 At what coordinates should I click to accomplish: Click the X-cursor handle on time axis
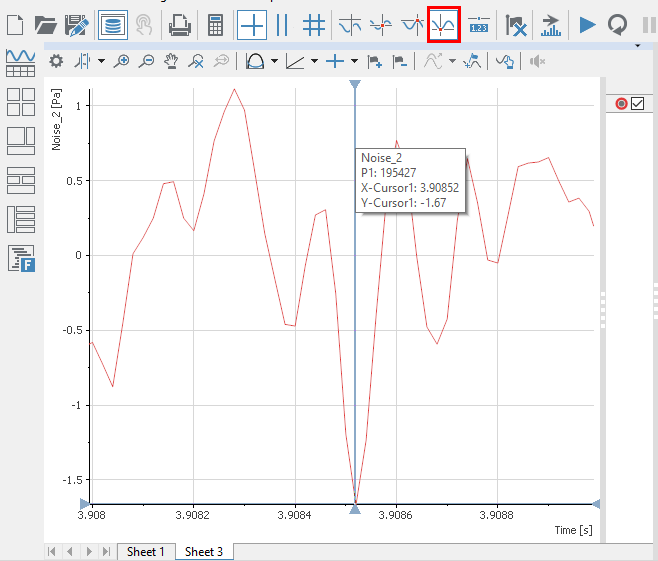355,506
